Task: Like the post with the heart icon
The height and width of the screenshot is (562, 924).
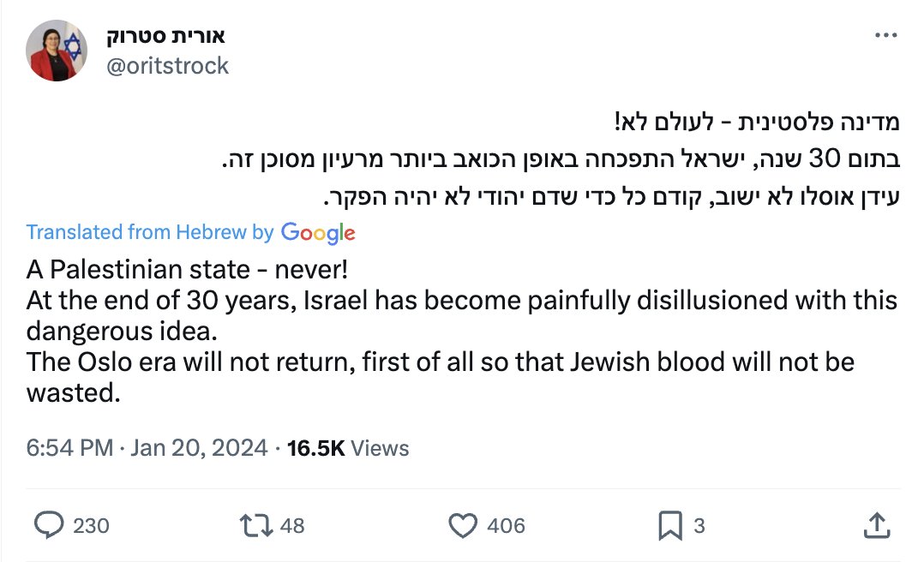Action: 463,525
